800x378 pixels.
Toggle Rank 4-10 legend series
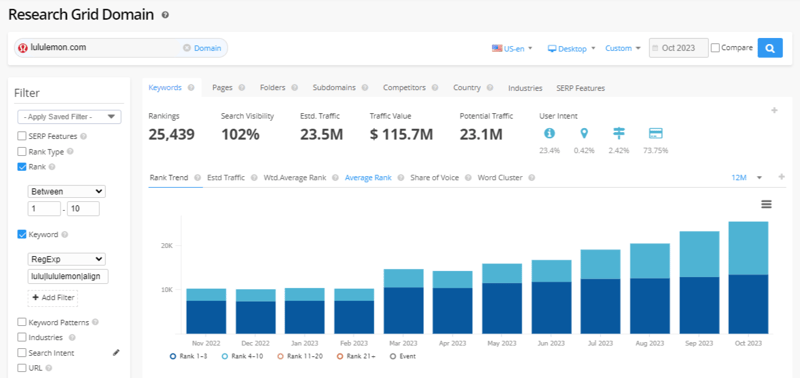point(242,356)
